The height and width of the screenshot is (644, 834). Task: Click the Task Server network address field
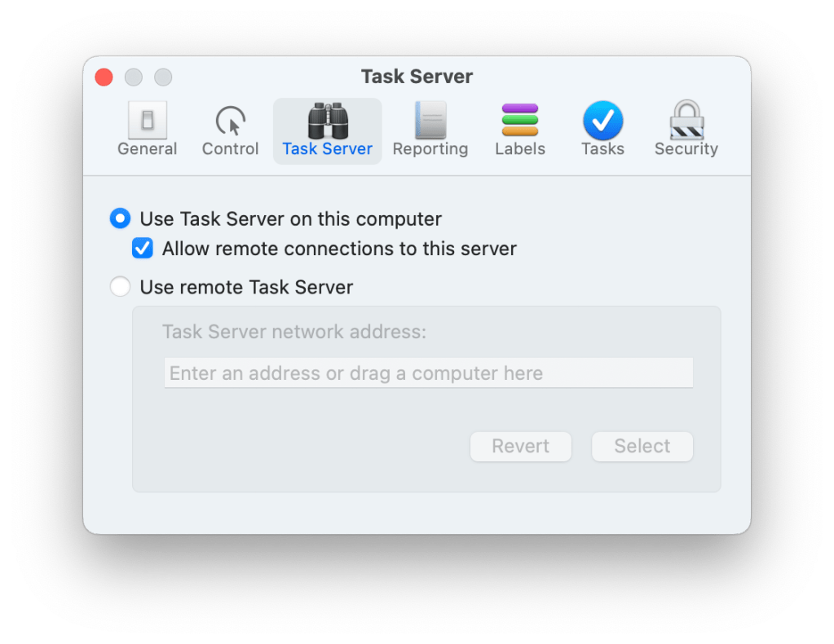click(428, 373)
